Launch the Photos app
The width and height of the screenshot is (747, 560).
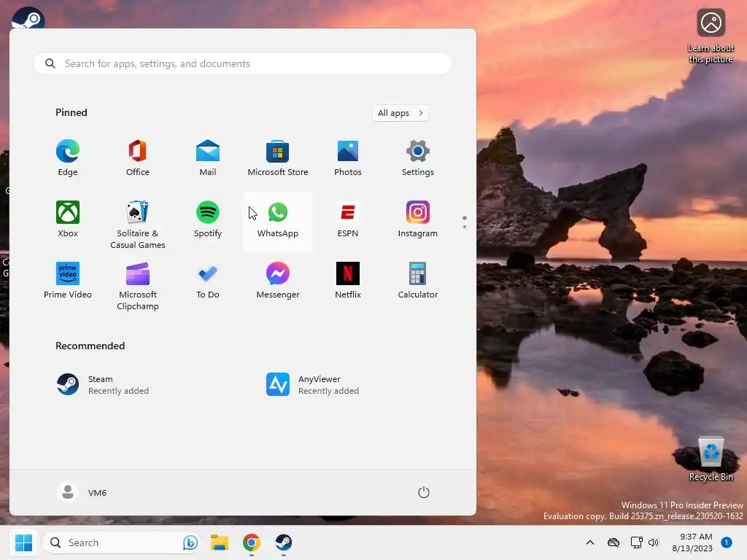tap(348, 158)
